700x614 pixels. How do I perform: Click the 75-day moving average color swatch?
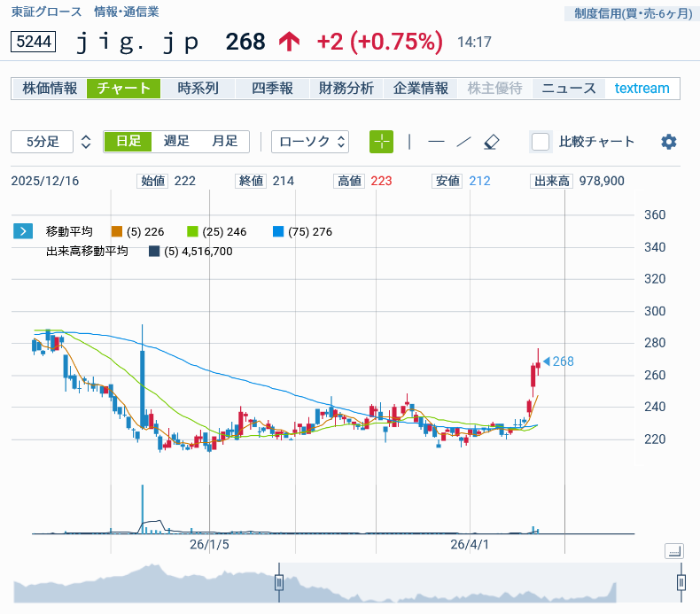(x=278, y=232)
